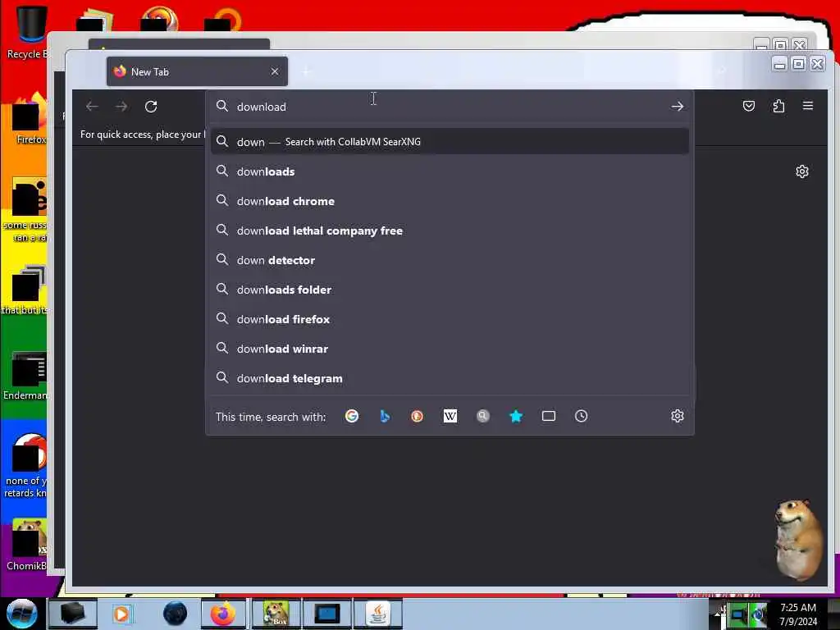Viewport: 840px width, 630px height.
Task: Reload the page with the refresh icon
Action: pyautogui.click(x=151, y=107)
